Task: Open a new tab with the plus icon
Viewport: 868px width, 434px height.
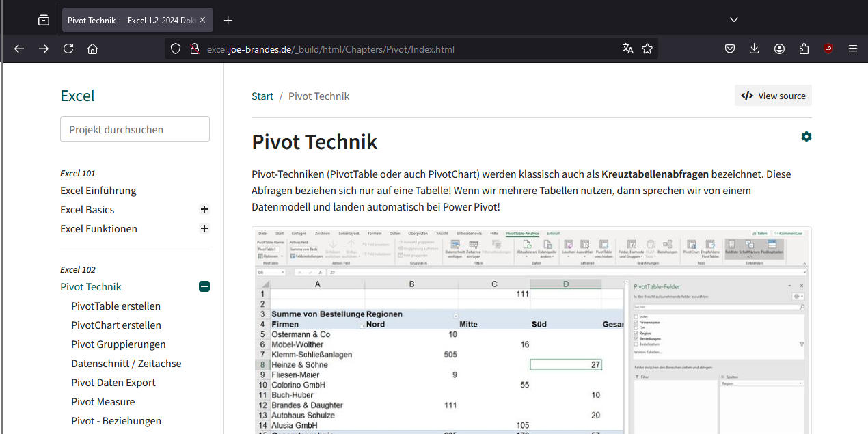Action: [228, 20]
